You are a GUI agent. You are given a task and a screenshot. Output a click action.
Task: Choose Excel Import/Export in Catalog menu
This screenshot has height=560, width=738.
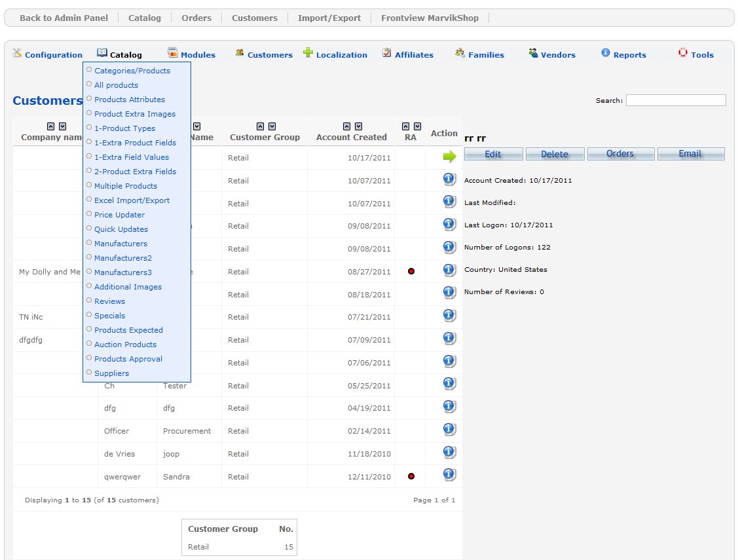132,200
